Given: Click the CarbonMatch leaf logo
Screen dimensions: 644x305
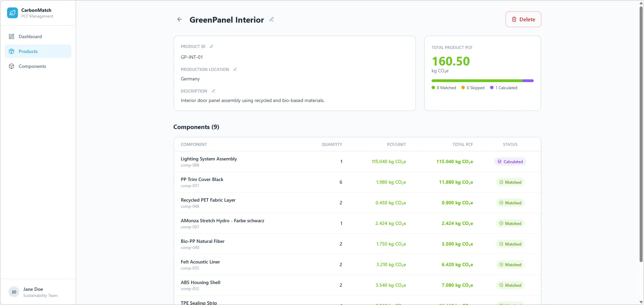Looking at the screenshot, I should (13, 13).
